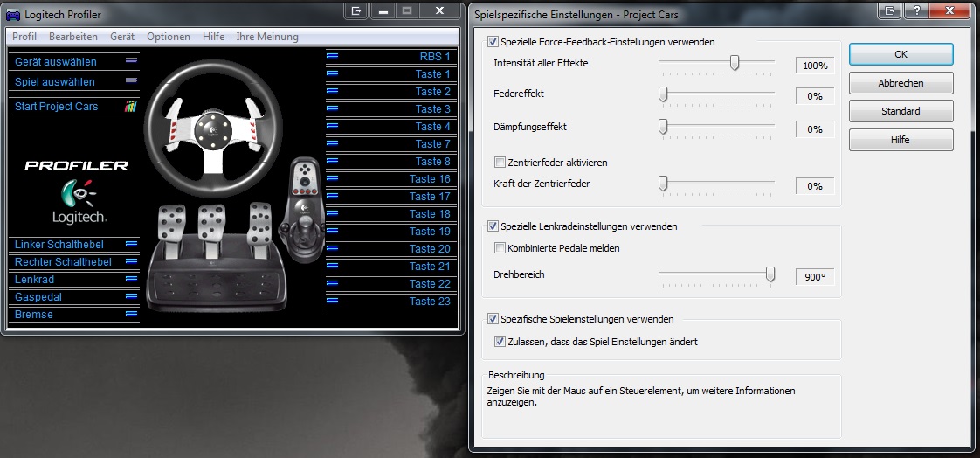This screenshot has width=980, height=458.
Task: Open the Hilfe menu in Profiler
Action: point(214,37)
